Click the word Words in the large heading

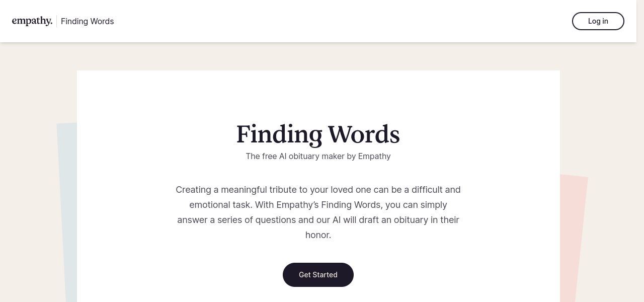click(x=364, y=134)
